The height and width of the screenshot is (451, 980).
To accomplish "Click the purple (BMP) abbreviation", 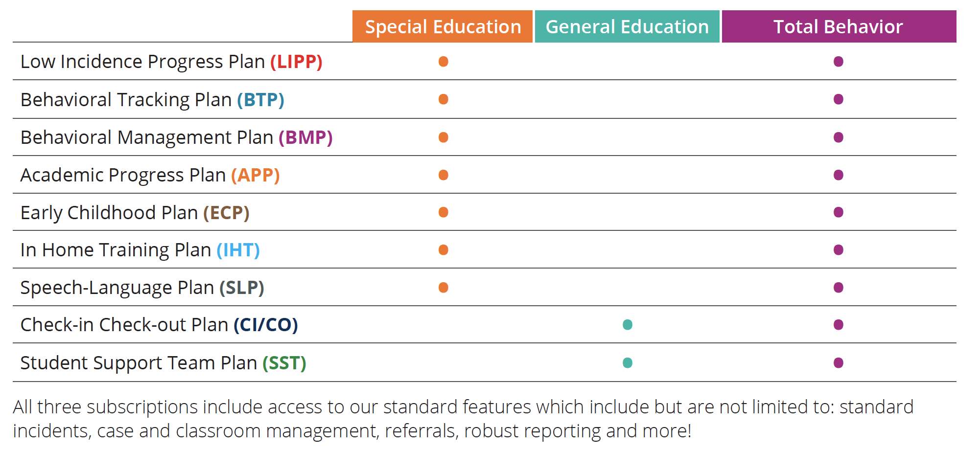I will (x=305, y=138).
